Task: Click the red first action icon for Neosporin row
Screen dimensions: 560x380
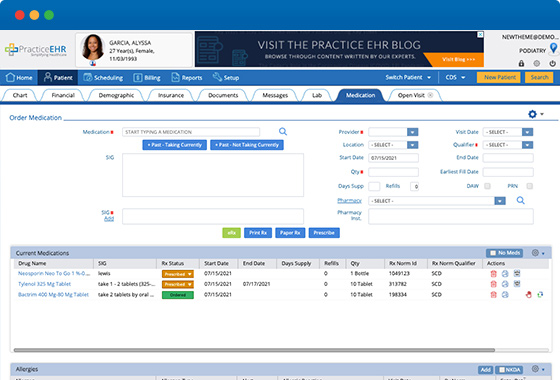Action: tap(494, 274)
